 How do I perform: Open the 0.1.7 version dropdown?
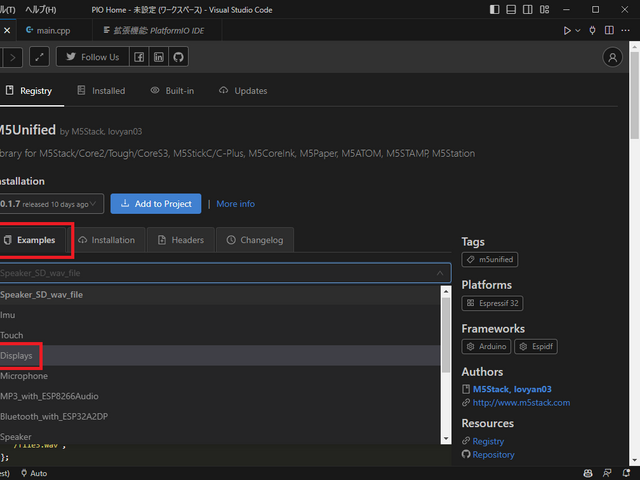click(51, 204)
